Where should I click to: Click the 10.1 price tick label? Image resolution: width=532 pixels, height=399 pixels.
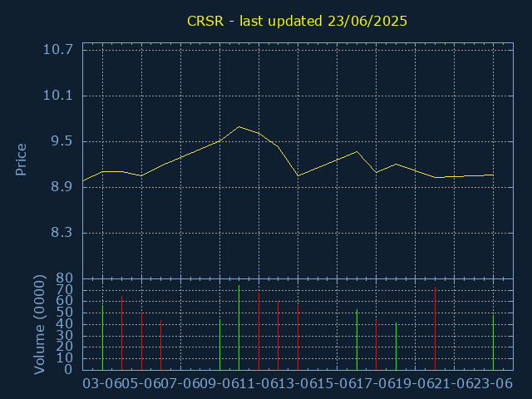57,96
